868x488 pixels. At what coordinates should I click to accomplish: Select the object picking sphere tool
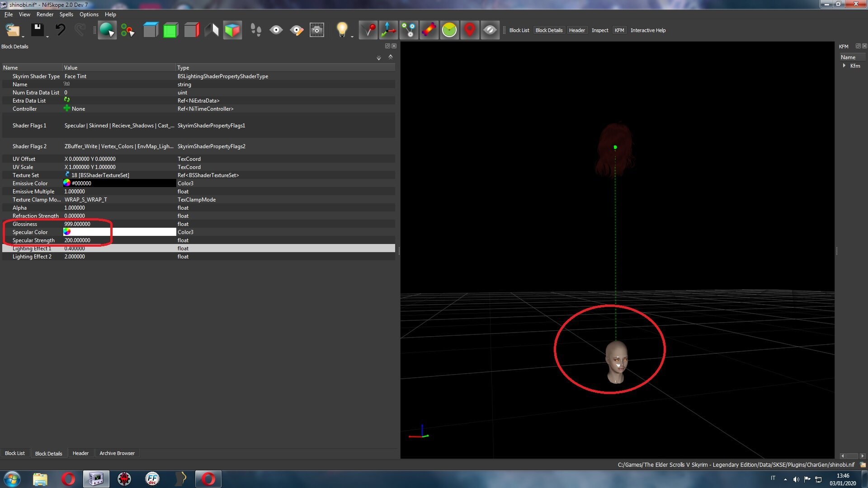click(x=107, y=30)
